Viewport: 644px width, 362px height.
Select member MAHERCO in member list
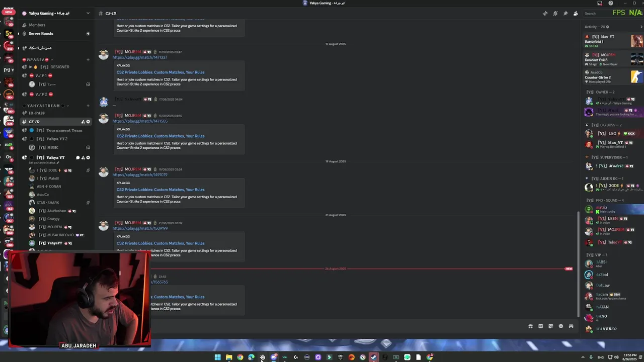(x=613, y=329)
